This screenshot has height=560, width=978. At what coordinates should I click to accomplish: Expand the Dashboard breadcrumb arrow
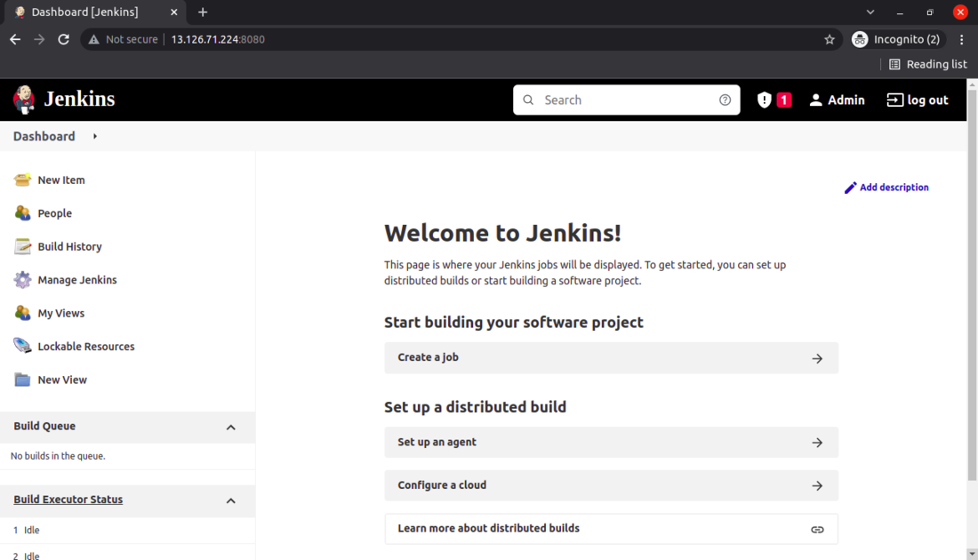(x=95, y=136)
